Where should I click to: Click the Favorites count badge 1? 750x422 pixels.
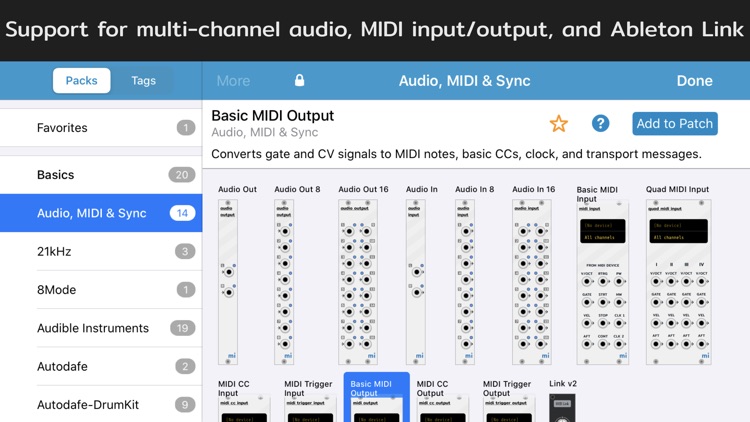coord(186,128)
